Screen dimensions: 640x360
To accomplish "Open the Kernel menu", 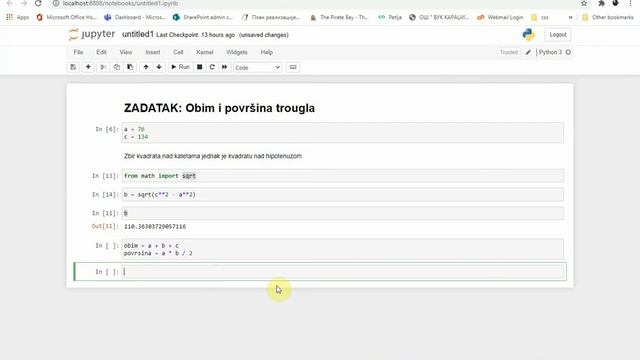I will point(205,52).
